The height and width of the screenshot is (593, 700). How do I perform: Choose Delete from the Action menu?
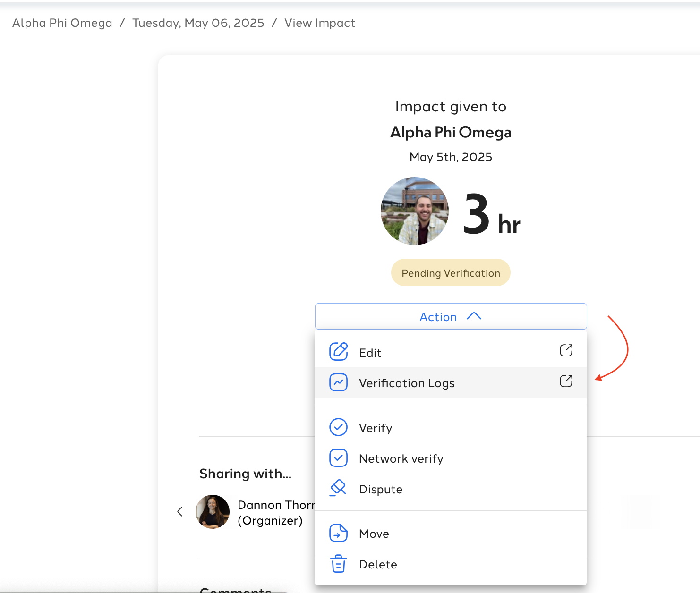point(451,564)
